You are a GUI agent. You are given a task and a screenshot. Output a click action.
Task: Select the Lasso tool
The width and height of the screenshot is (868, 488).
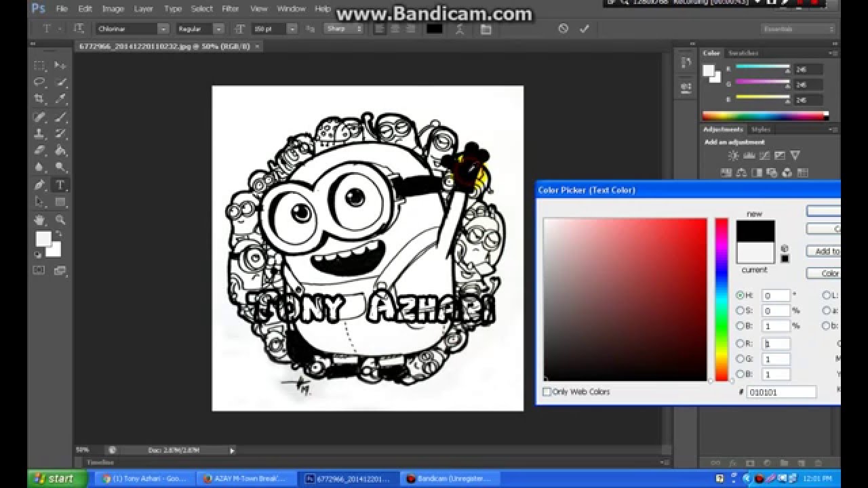[39, 82]
